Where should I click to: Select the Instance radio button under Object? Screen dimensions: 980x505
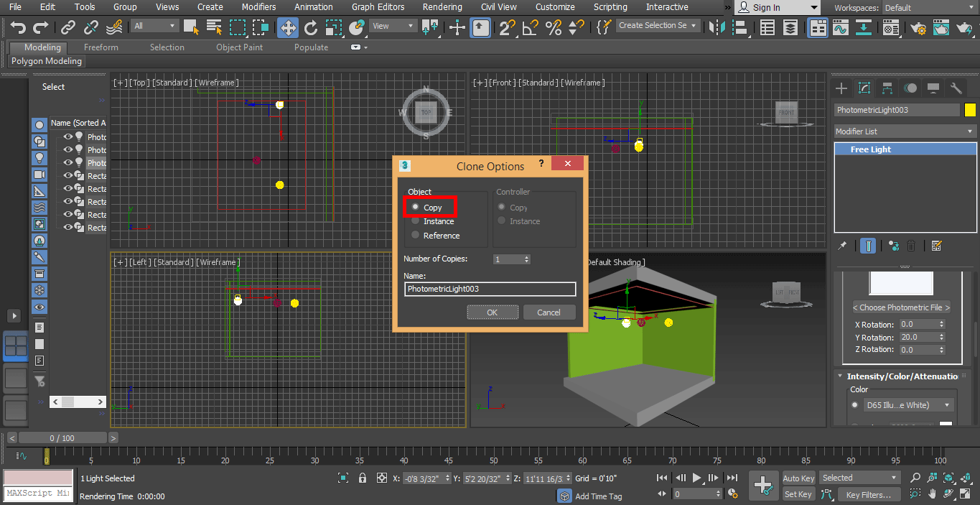pos(416,221)
